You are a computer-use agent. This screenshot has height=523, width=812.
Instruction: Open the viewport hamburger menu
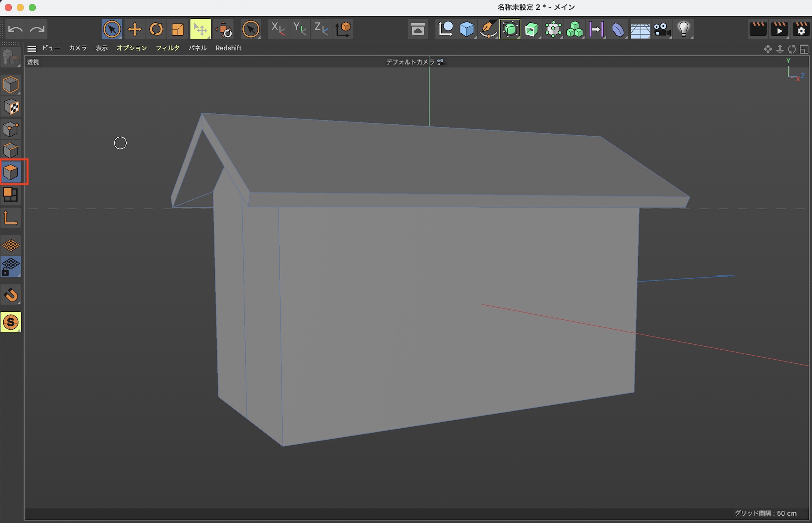(32, 48)
